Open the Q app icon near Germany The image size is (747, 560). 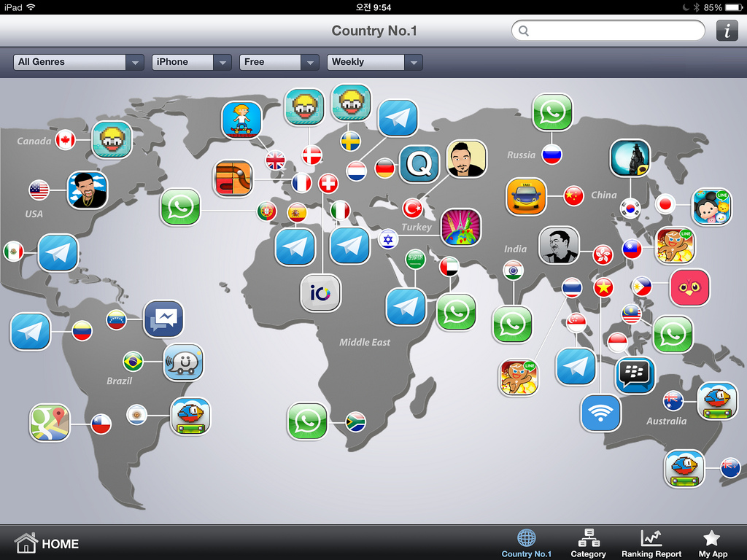tap(419, 164)
